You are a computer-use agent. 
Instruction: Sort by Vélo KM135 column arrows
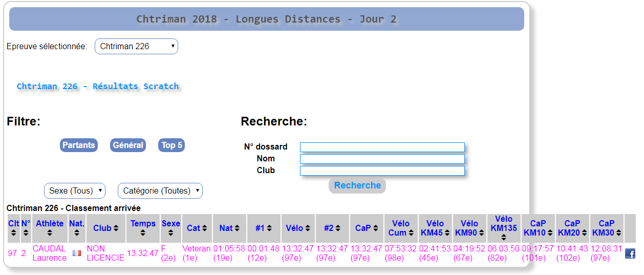(x=504, y=237)
